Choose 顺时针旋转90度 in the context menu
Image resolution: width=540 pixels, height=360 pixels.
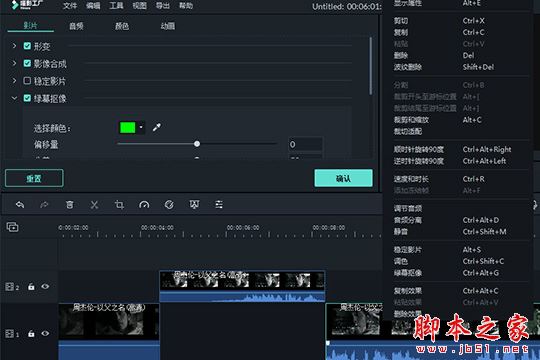coord(461,150)
